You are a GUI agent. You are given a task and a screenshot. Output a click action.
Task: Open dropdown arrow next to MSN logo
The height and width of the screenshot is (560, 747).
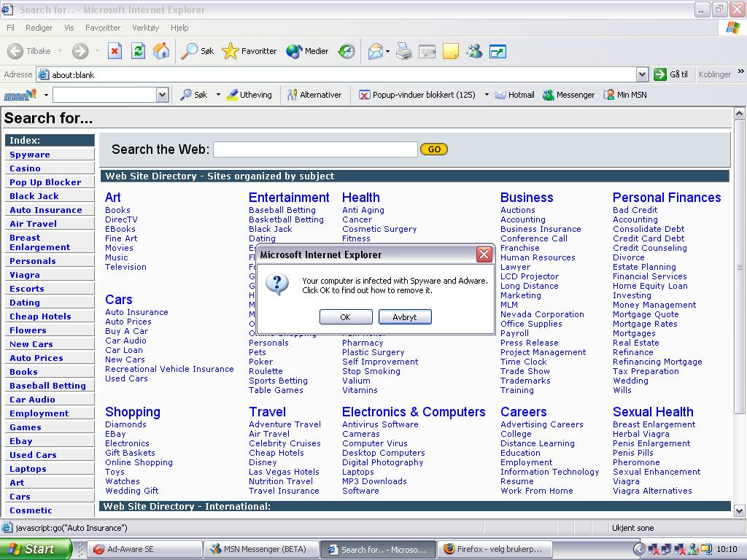pos(46,96)
